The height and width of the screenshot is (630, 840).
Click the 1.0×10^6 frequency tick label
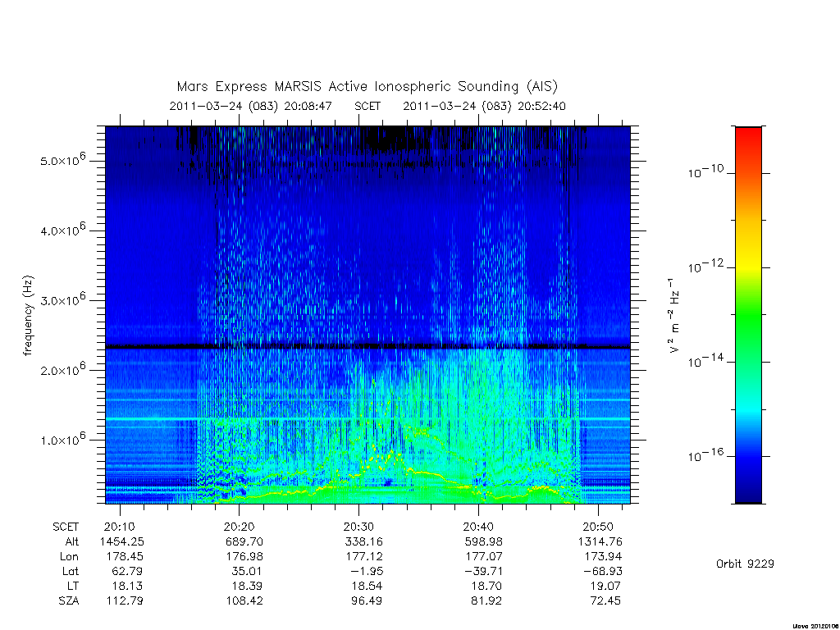pos(62,439)
